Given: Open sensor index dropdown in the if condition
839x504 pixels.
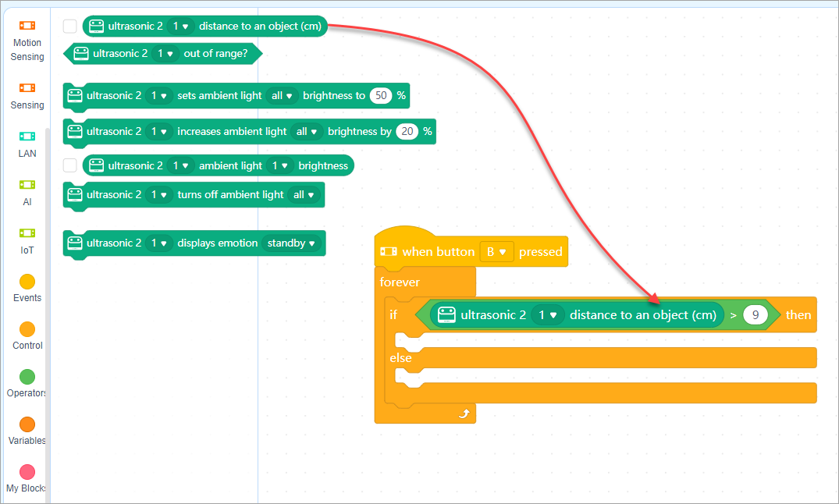Looking at the screenshot, I should (547, 315).
